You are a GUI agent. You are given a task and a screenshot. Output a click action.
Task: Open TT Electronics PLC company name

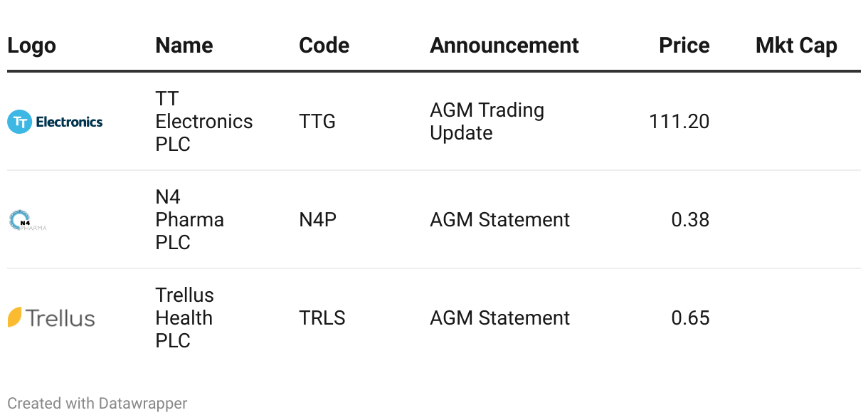pos(203,122)
